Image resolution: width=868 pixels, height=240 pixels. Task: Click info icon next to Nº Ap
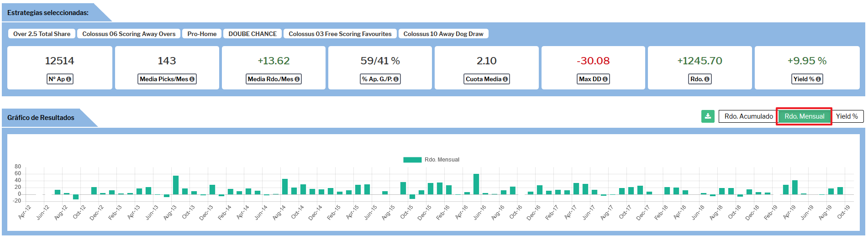[68, 79]
